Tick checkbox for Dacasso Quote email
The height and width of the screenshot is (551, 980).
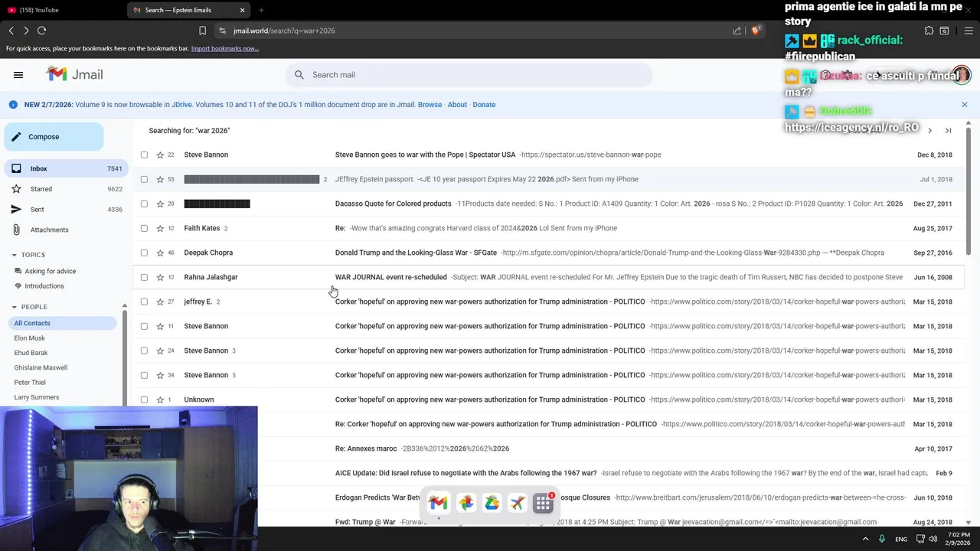[144, 204]
